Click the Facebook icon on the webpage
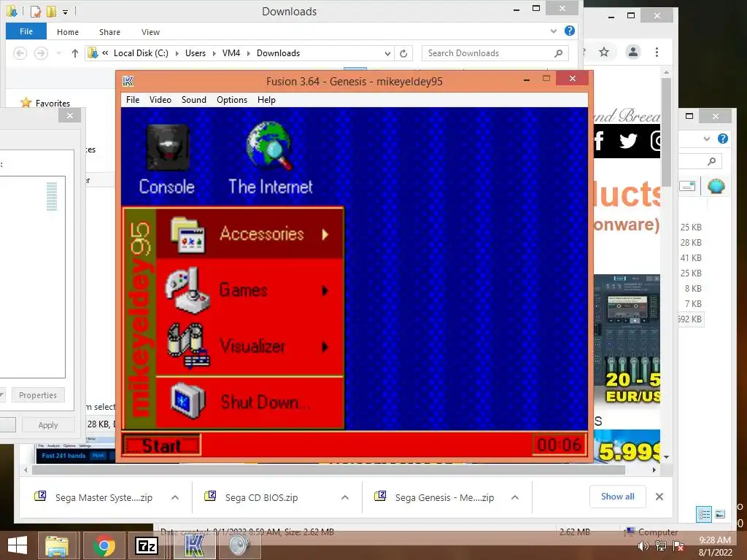The image size is (747, 560). [x=599, y=141]
